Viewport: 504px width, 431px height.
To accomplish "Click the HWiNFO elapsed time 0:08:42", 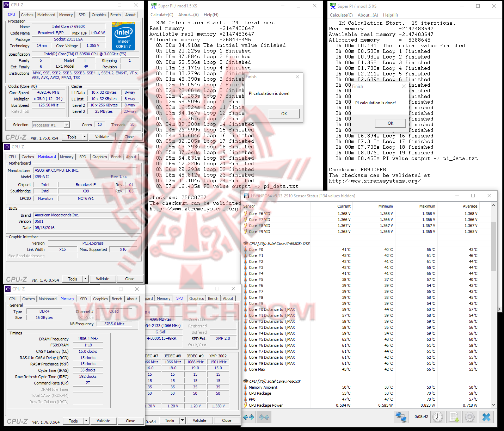I will [x=421, y=417].
